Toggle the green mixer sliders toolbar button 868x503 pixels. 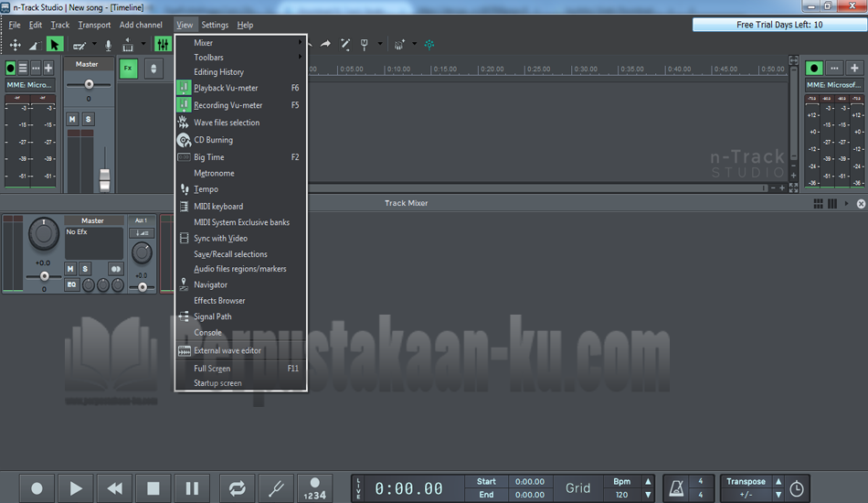coord(163,44)
